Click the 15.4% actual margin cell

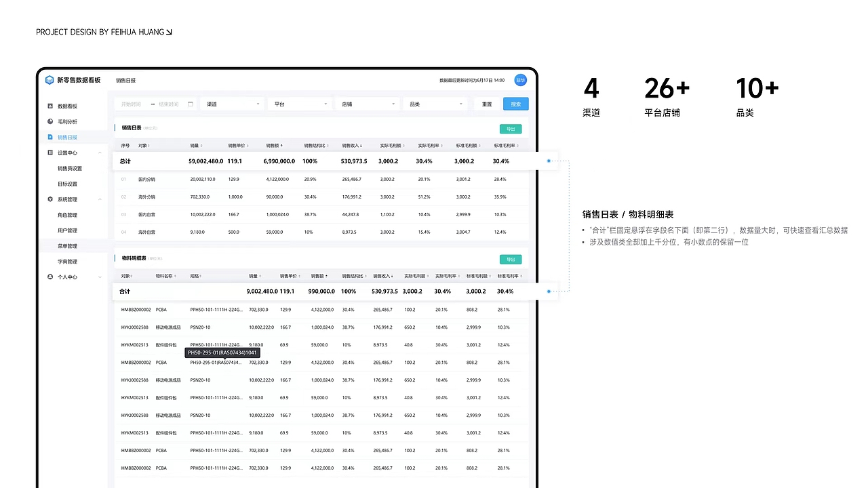425,232
